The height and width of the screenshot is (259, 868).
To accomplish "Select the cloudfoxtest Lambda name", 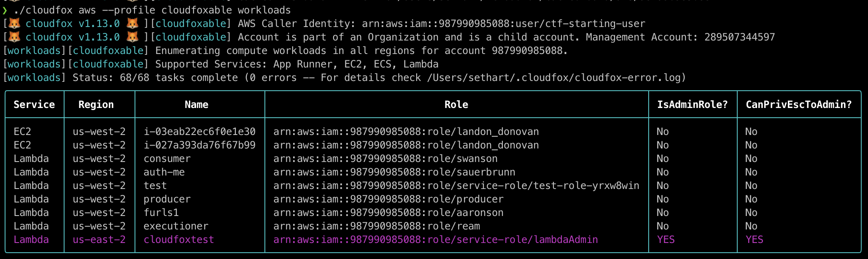I will (x=179, y=240).
